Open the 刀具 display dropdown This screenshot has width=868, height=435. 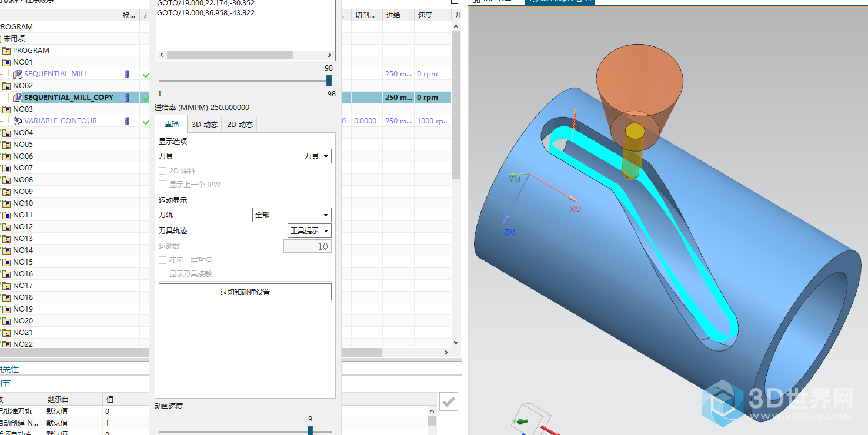(316, 156)
